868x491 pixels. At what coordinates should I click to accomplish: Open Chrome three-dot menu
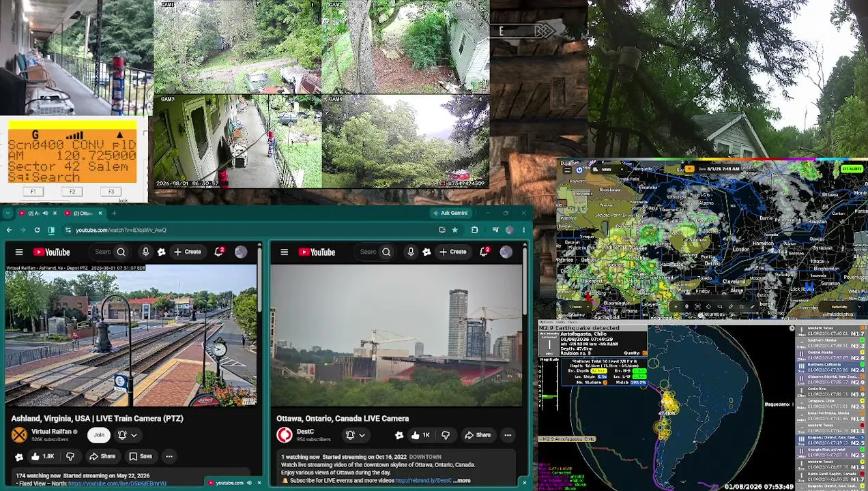tap(524, 230)
